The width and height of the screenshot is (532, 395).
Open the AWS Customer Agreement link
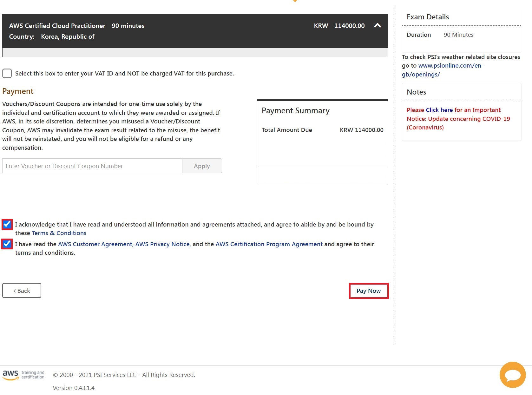point(95,244)
